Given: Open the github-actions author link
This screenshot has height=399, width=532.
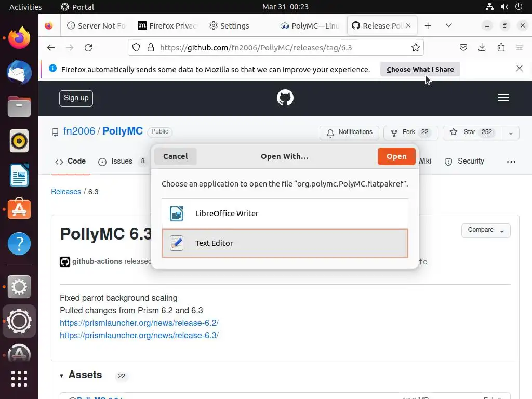Looking at the screenshot, I should click(97, 261).
